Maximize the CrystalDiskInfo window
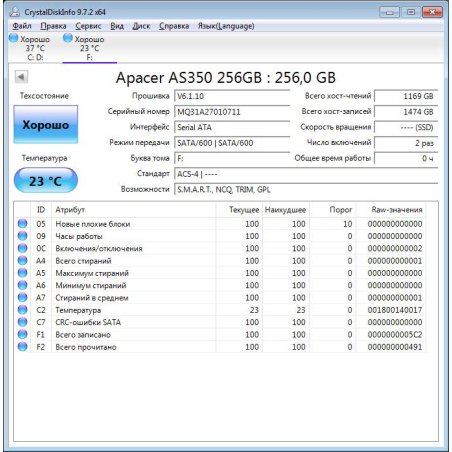The height and width of the screenshot is (452, 452). point(411,12)
